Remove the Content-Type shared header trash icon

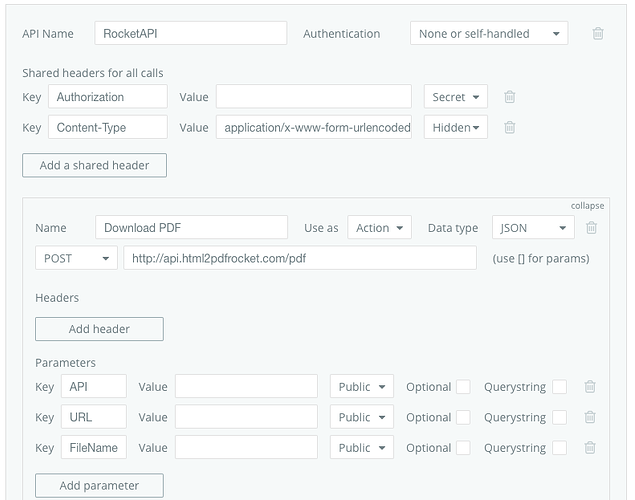pyautogui.click(x=509, y=127)
